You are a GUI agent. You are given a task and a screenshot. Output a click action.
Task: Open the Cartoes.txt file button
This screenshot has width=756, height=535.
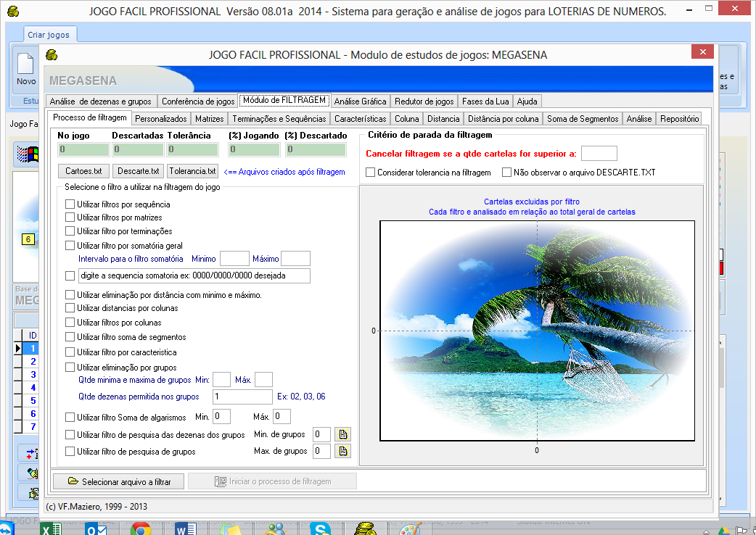coord(83,172)
